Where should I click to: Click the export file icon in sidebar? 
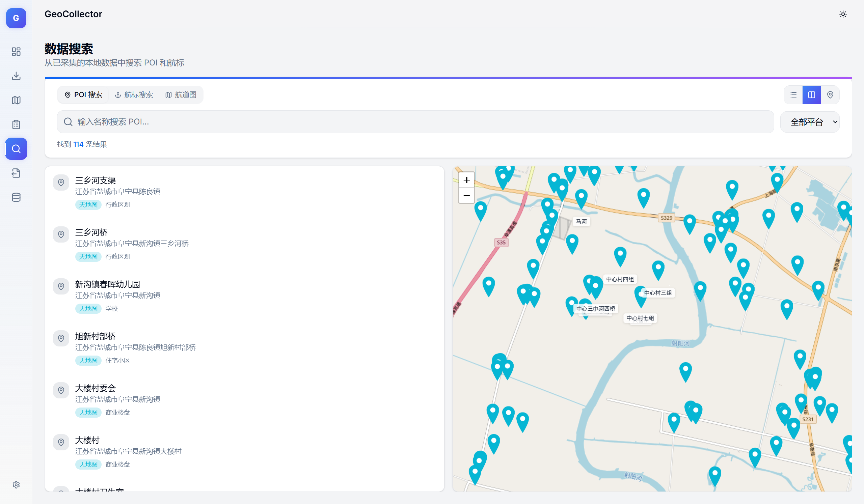click(x=16, y=173)
